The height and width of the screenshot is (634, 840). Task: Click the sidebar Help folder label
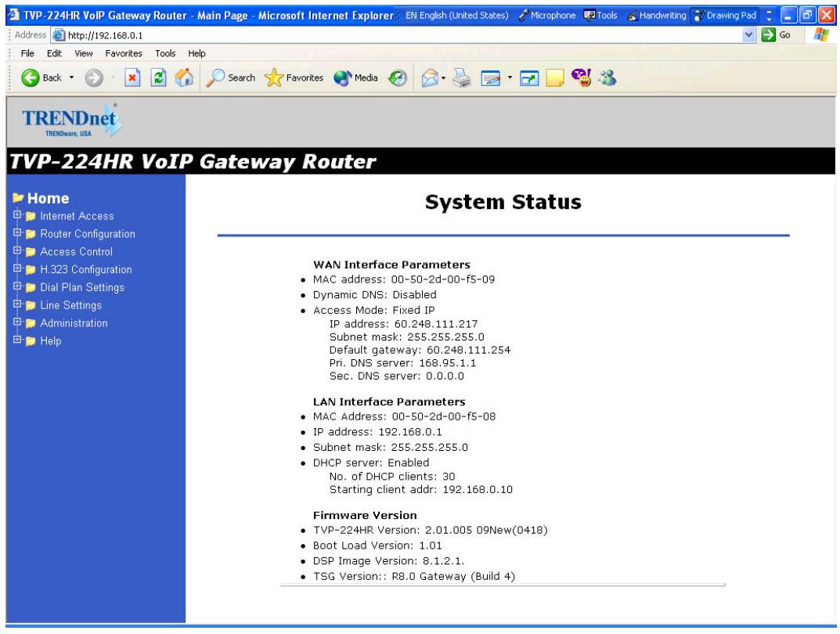point(51,341)
